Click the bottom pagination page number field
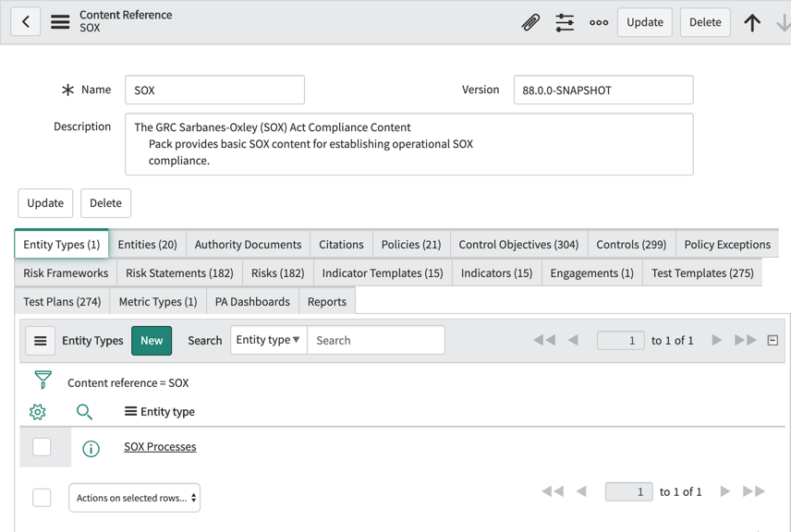 point(629,491)
